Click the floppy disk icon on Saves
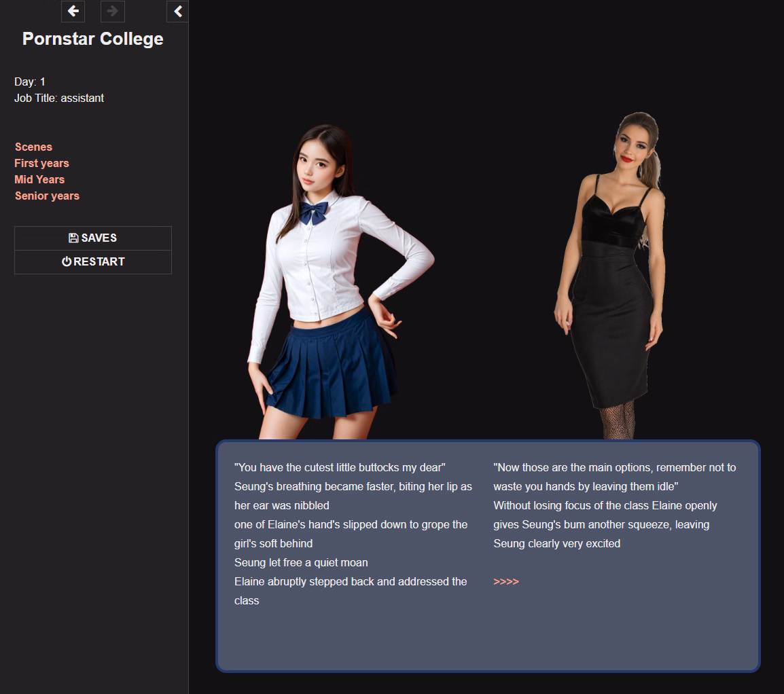 (73, 238)
